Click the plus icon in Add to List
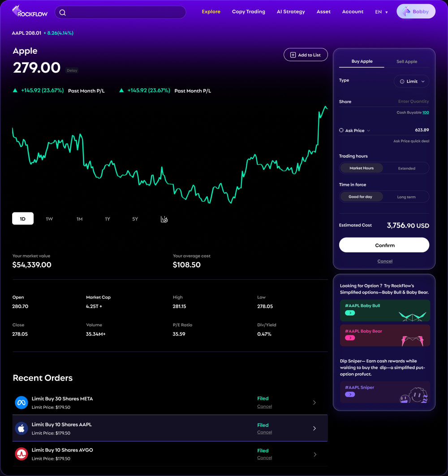 click(x=293, y=55)
